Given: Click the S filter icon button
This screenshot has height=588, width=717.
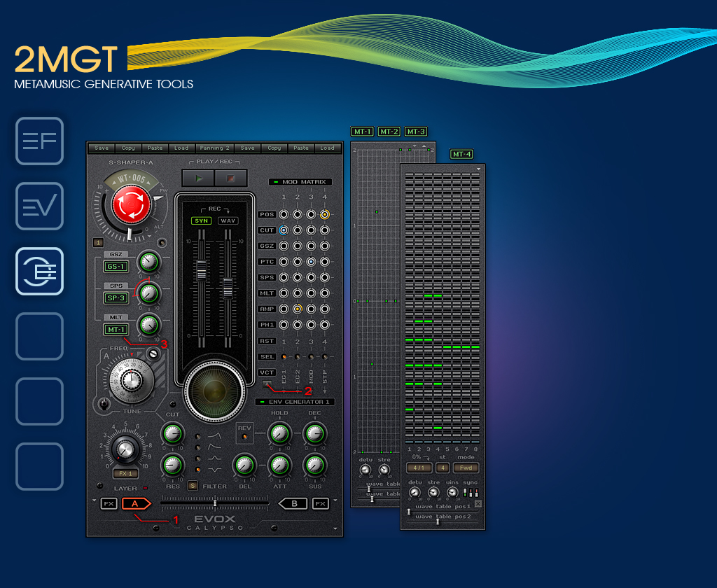Looking at the screenshot, I should tap(193, 486).
